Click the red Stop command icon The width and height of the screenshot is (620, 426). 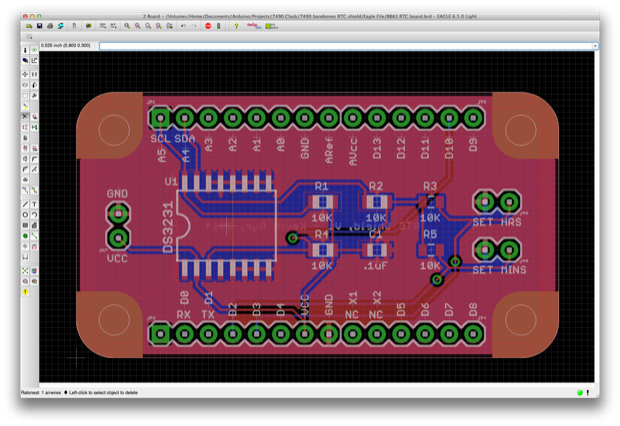coord(208,26)
